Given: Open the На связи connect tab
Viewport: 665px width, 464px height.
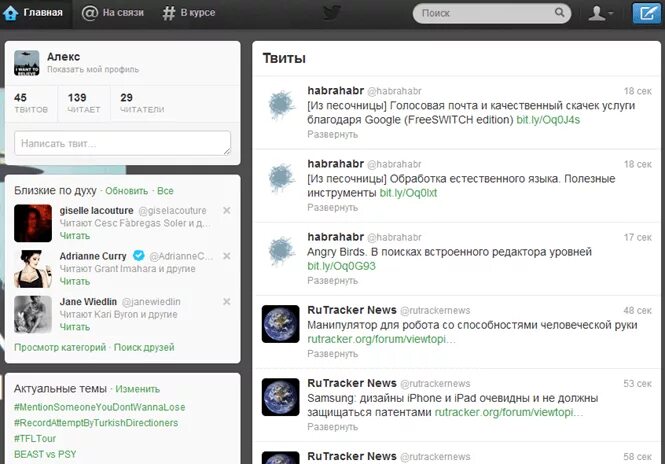Looking at the screenshot, I should point(113,13).
